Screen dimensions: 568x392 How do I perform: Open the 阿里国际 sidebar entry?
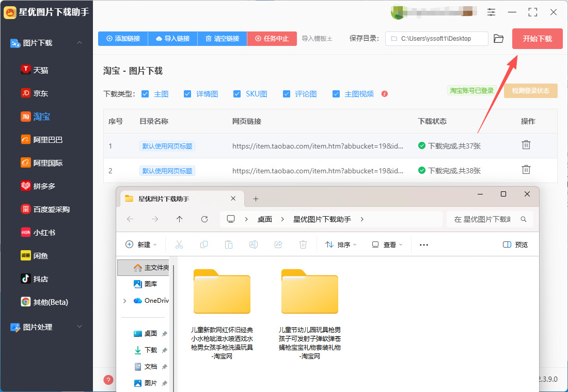(x=42, y=162)
